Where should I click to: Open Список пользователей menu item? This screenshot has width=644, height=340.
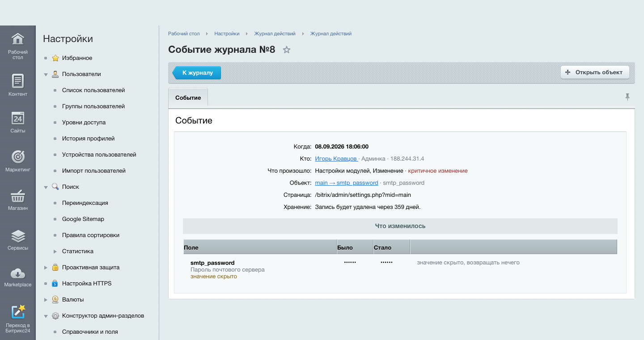[x=93, y=90]
